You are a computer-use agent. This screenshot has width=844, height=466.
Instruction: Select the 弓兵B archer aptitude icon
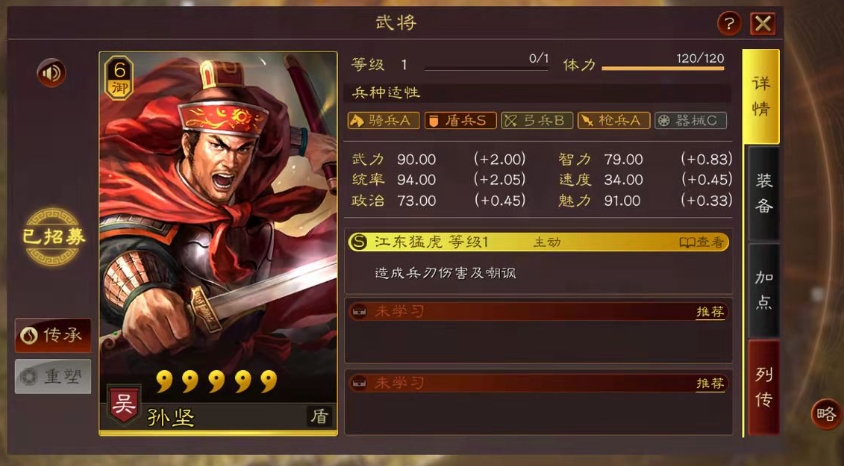pos(537,121)
